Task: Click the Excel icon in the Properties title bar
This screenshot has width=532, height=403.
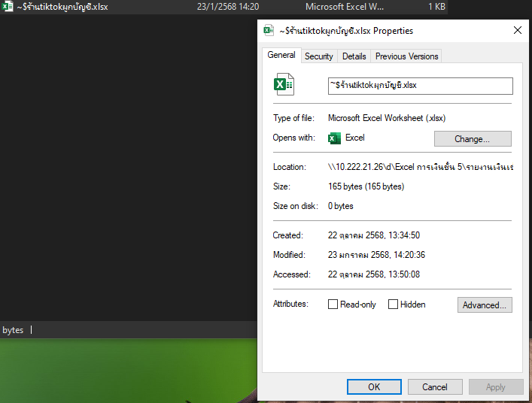Action: pyautogui.click(x=269, y=30)
